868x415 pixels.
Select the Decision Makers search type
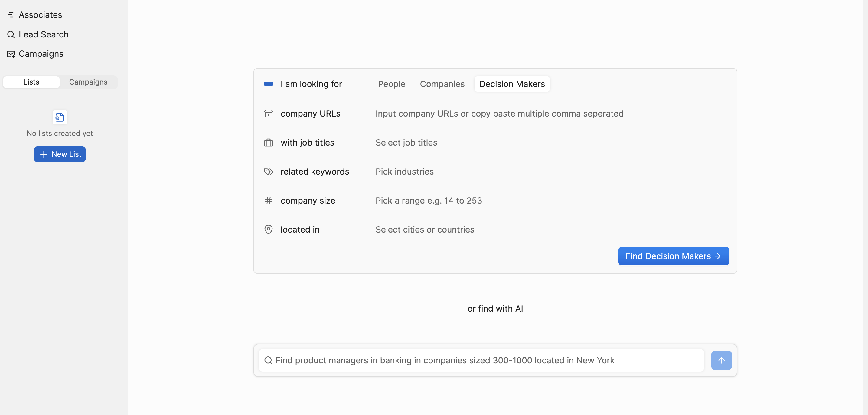(x=511, y=84)
